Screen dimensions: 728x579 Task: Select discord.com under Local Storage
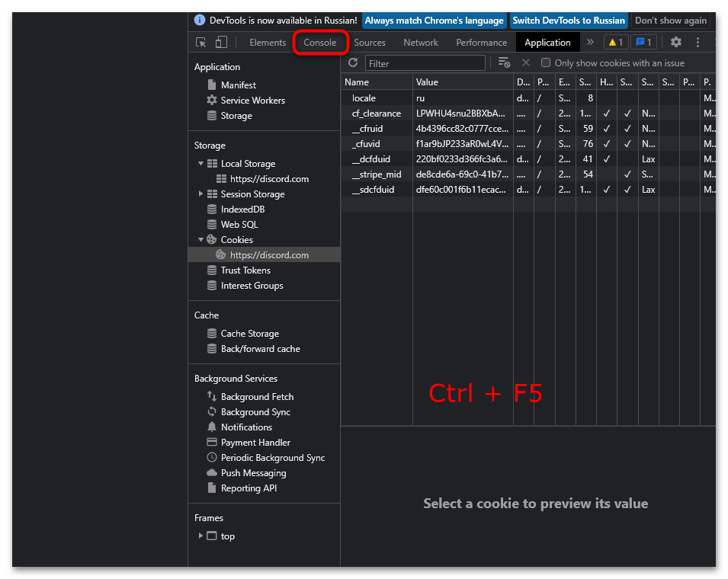click(x=262, y=178)
